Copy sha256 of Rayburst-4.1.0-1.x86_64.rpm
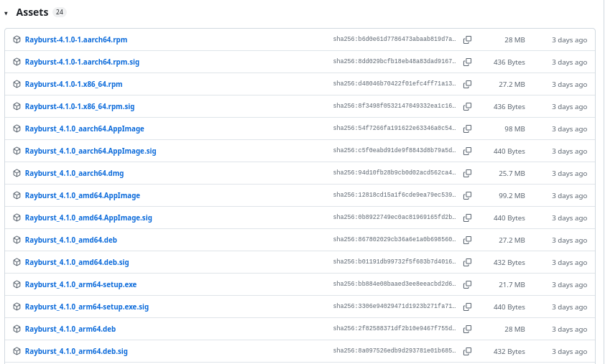This screenshot has height=364, width=605. (467, 84)
